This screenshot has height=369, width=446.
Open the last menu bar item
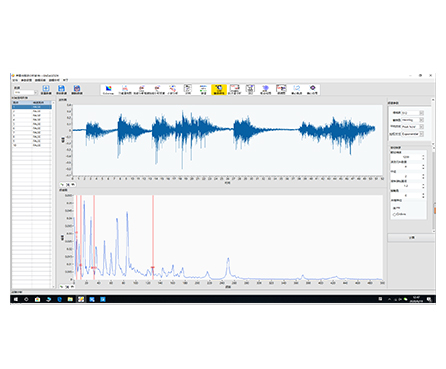coord(66,80)
